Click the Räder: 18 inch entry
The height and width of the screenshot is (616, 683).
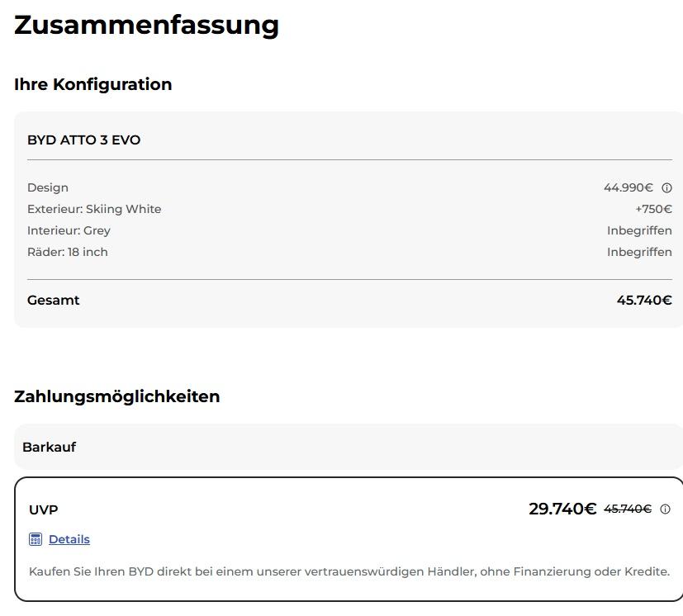click(68, 252)
